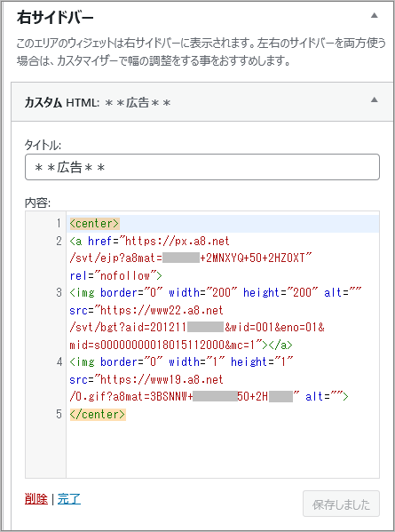The height and width of the screenshot is (532, 395).
Task: Click the https://www22.a8.net URL text
Action: [x=162, y=310]
